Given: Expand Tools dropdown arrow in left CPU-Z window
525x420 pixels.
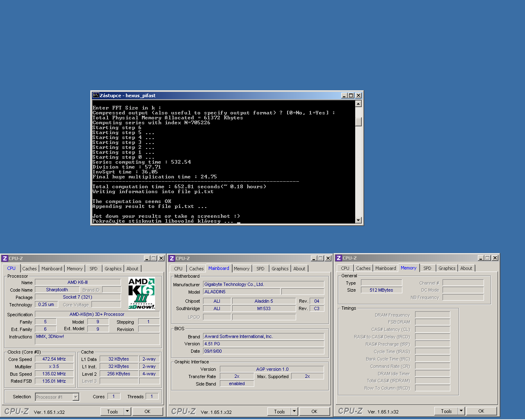Looking at the screenshot, I should (127, 411).
